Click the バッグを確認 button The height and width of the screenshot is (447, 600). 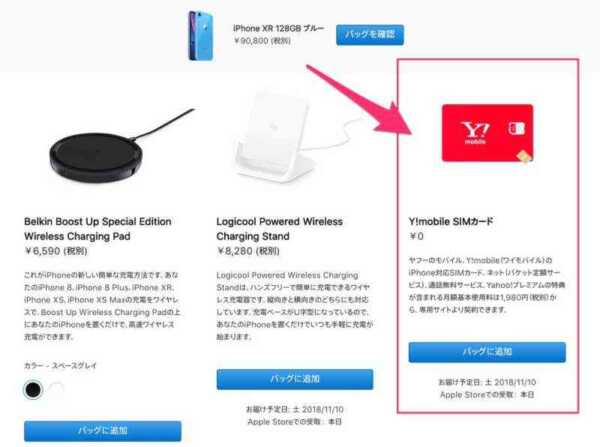coord(370,35)
